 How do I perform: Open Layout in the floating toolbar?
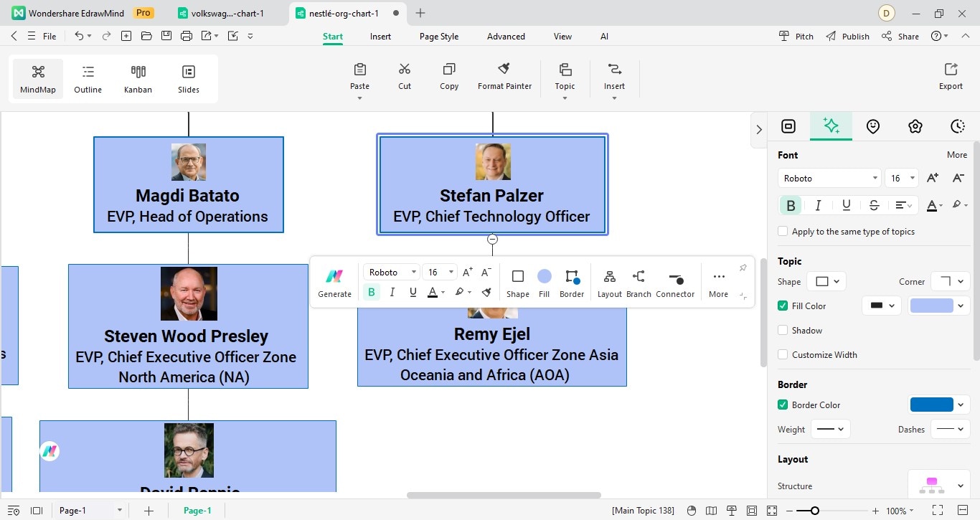pos(610,283)
